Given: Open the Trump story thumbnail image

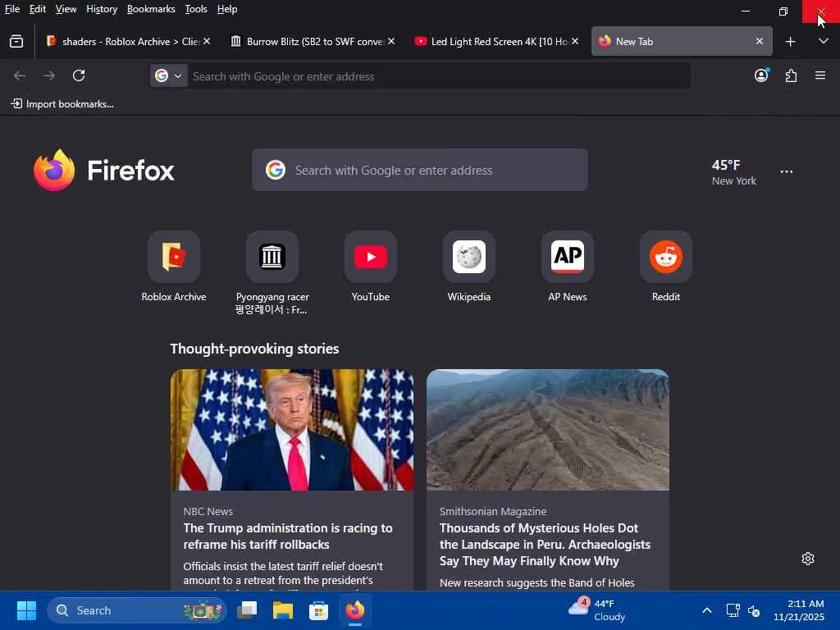Looking at the screenshot, I should (292, 430).
